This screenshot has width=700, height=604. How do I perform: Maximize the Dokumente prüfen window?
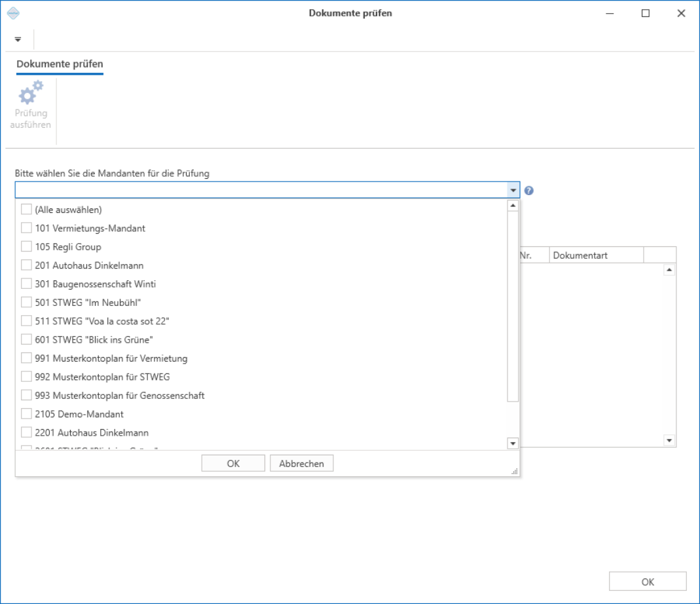coord(646,13)
